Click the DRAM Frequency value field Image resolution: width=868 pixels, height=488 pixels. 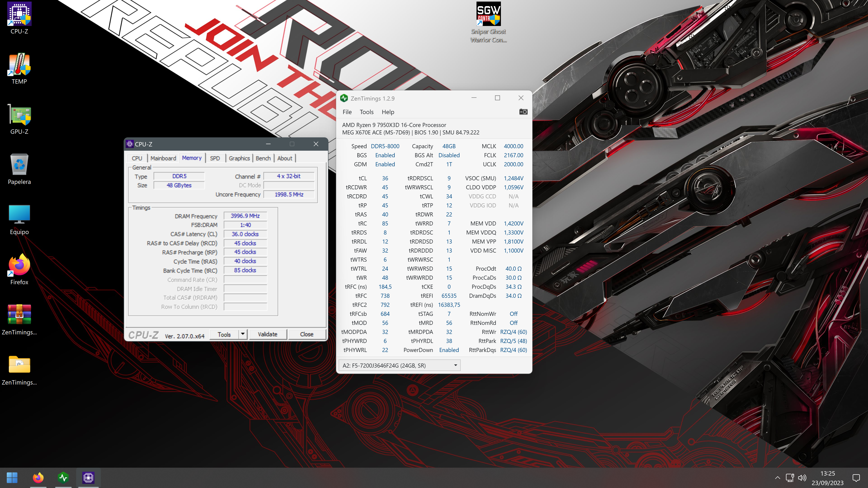(x=245, y=216)
